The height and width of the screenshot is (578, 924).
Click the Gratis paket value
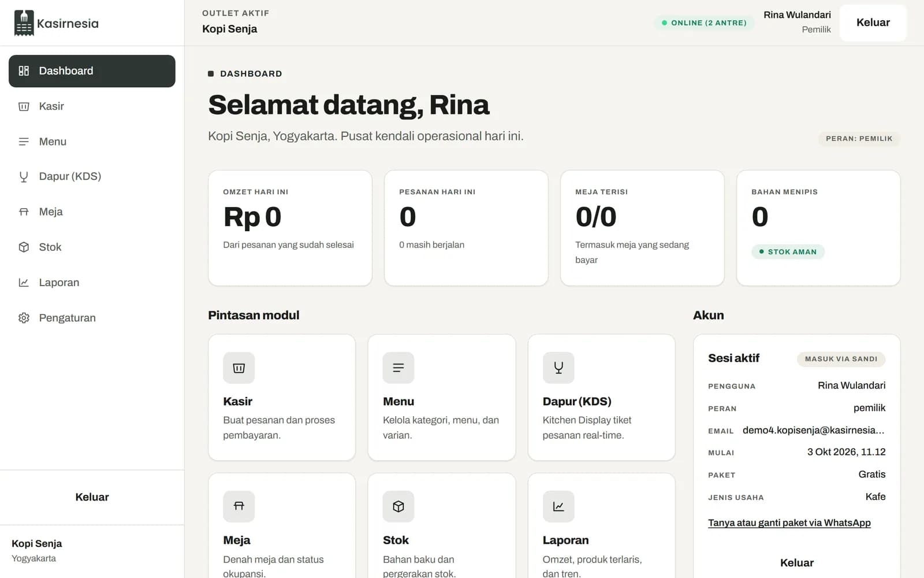pyautogui.click(x=871, y=475)
